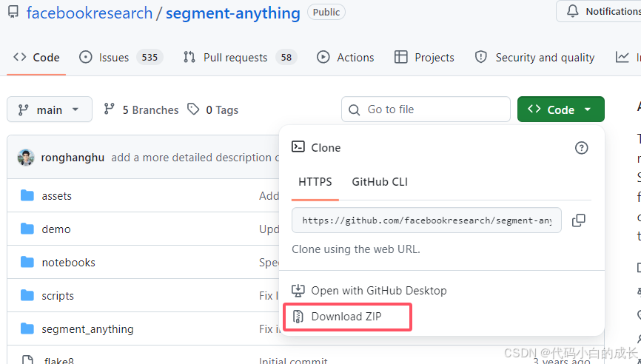Image resolution: width=641 pixels, height=364 pixels.
Task: Click the Tags label icon
Action: coord(193,109)
